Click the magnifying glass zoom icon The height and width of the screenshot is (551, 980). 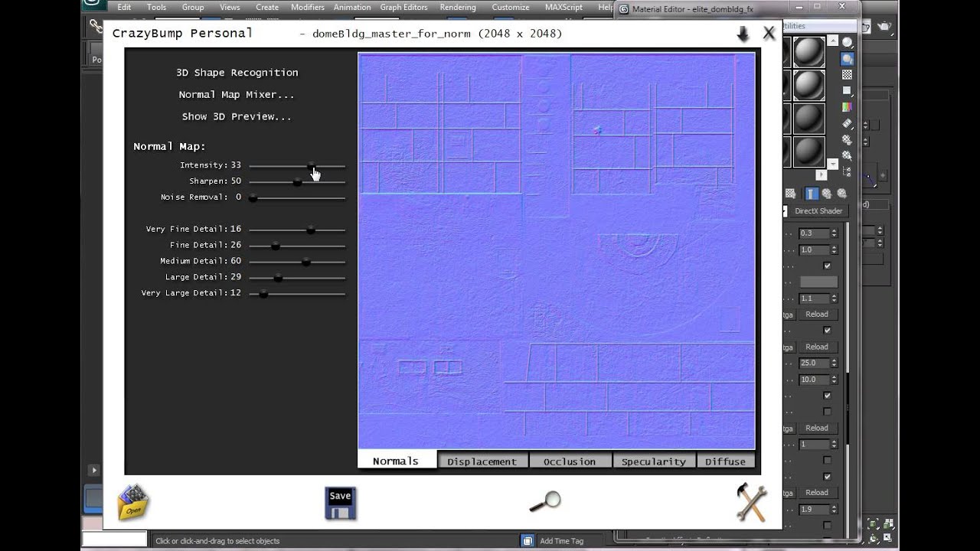545,501
